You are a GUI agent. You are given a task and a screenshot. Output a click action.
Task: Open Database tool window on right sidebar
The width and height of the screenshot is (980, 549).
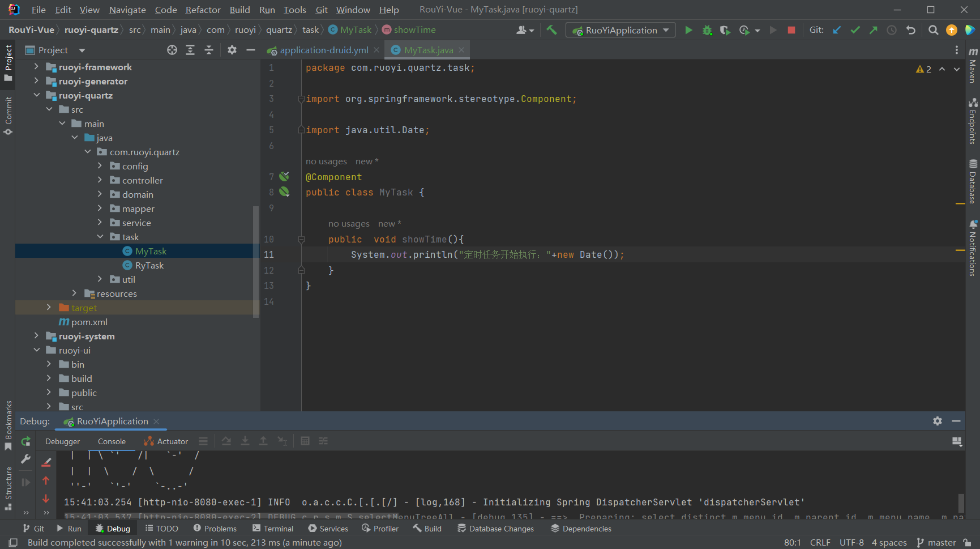tap(973, 181)
